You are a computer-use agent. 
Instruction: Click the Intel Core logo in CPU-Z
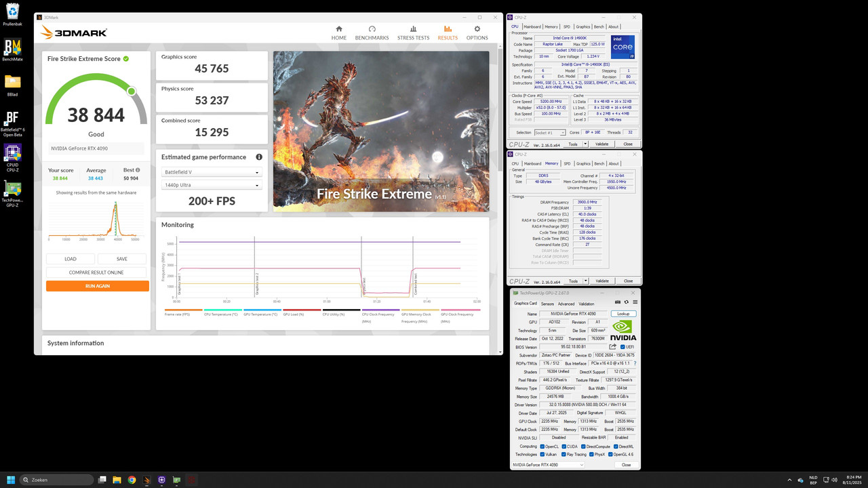tap(623, 47)
